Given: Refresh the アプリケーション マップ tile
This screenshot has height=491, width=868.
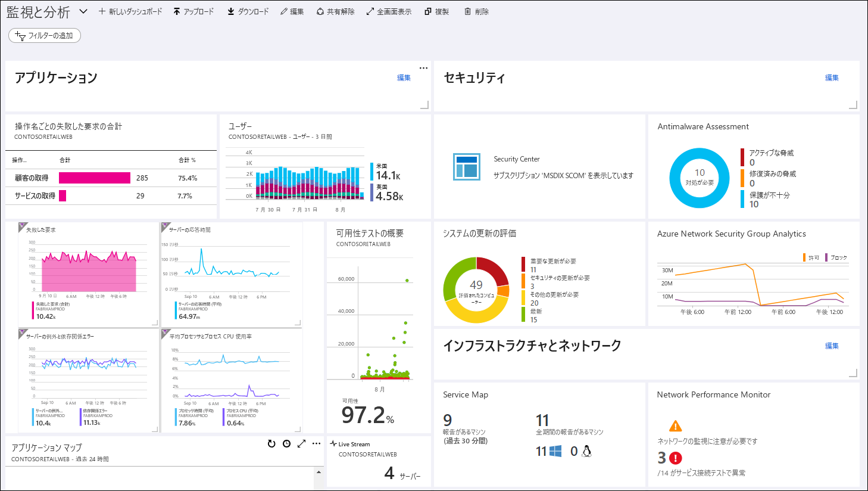Looking at the screenshot, I should 271,443.
